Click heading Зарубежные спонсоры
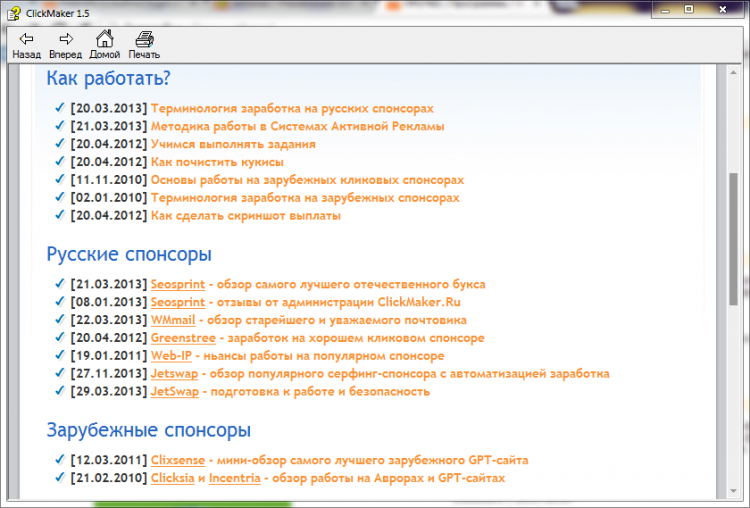Image resolution: width=750 pixels, height=508 pixels. coord(149,430)
